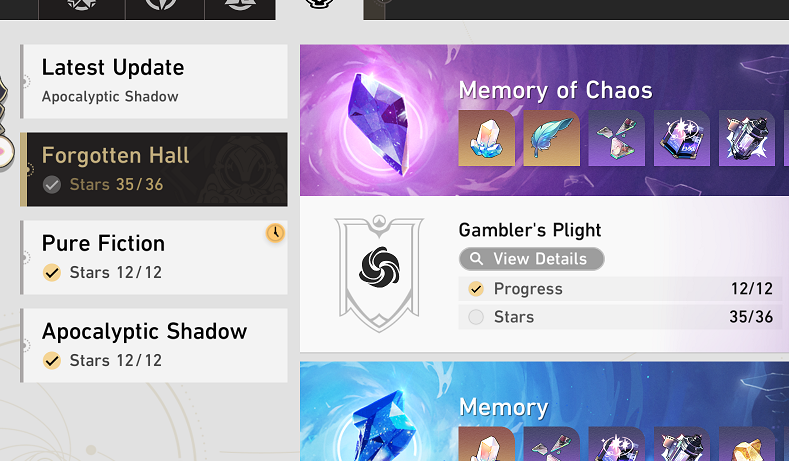Click the Apocalyptic Shadow stars checkmark
The image size is (789, 461).
click(x=51, y=360)
